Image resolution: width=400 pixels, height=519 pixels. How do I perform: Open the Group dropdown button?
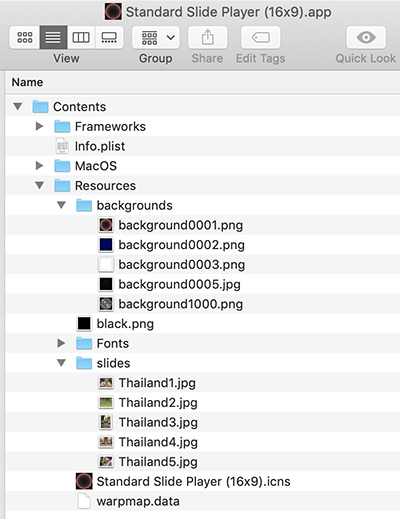point(156,37)
